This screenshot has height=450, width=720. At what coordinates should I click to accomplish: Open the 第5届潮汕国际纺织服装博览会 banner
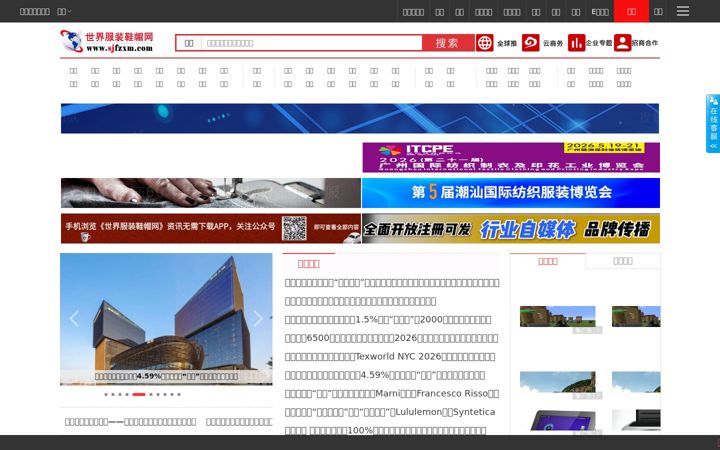511,193
